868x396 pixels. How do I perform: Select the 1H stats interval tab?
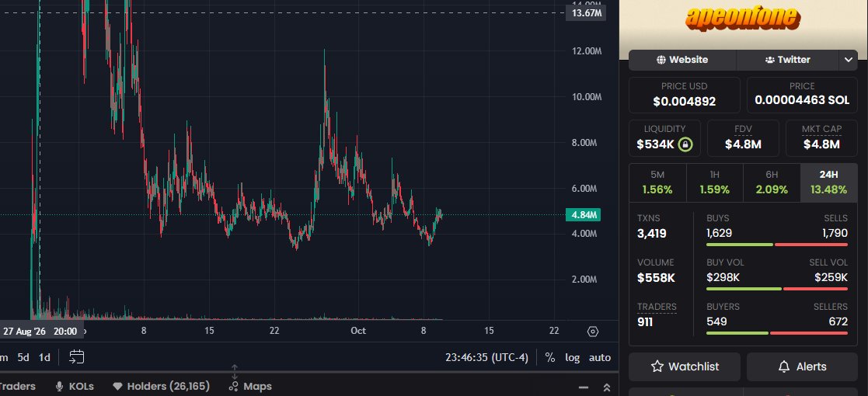pyautogui.click(x=715, y=182)
